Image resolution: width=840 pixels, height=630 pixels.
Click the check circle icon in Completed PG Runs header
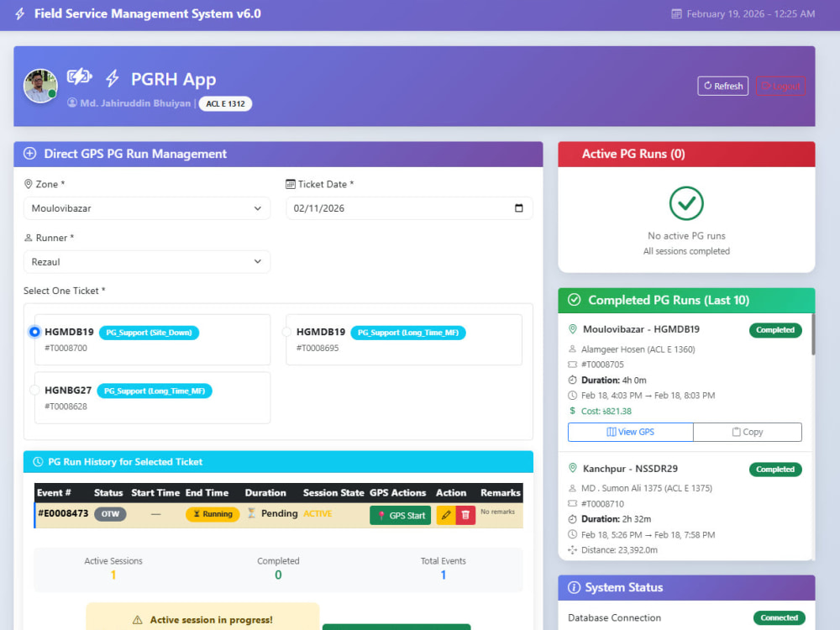tap(575, 300)
